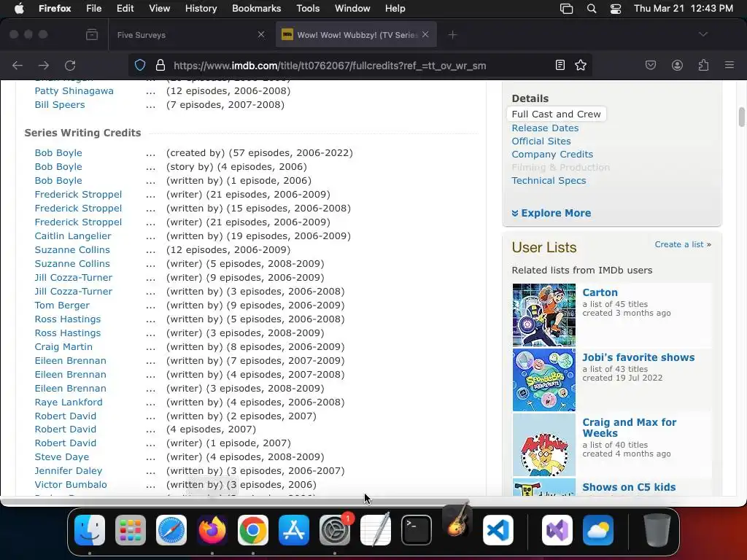Open Google Chrome from the Dock
The width and height of the screenshot is (747, 560).
(x=253, y=530)
